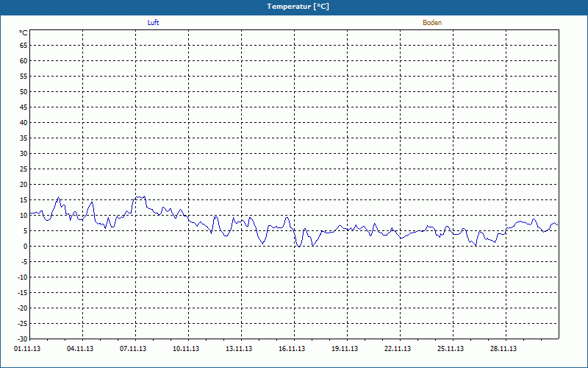Click the 25 y-axis value
Screen dimensions: 588x368
[x=24, y=169]
